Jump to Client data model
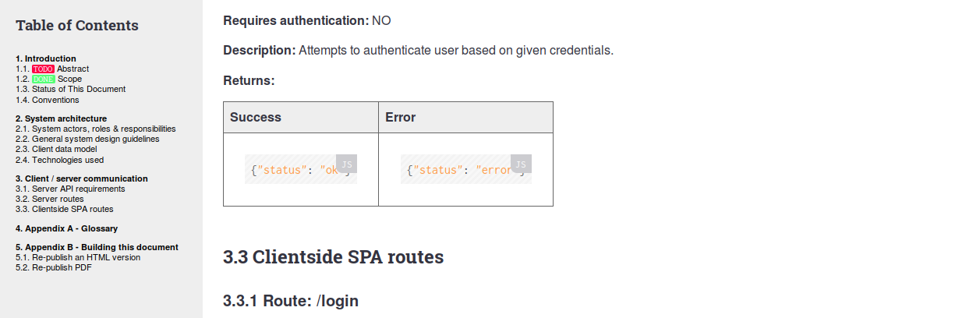980x318 pixels. [56, 149]
